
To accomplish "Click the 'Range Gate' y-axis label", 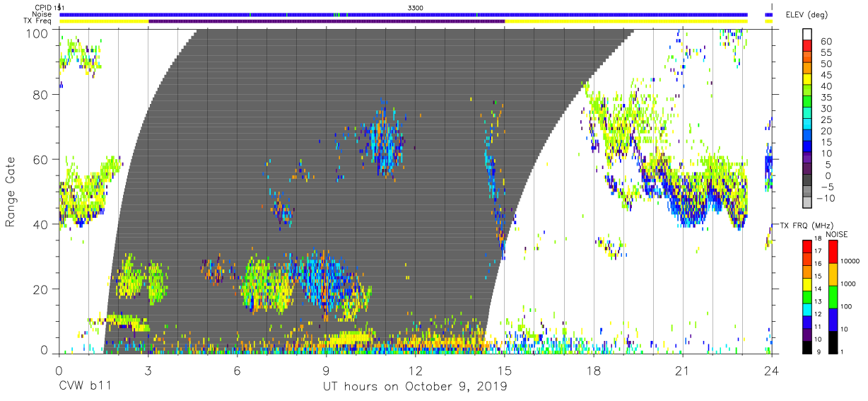I will pyautogui.click(x=11, y=192).
